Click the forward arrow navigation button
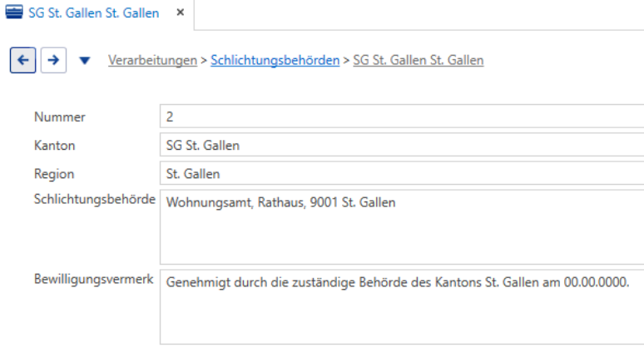Viewport: 644px width, 348px height. click(x=53, y=60)
